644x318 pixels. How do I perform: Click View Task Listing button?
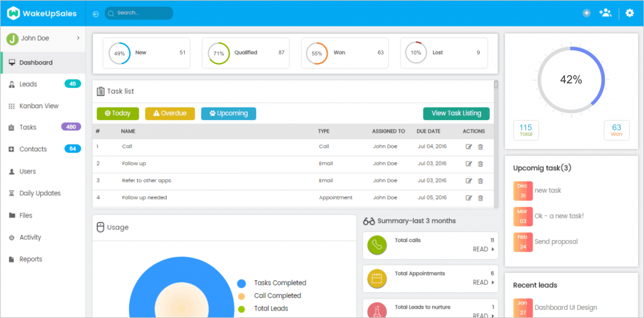pyautogui.click(x=457, y=114)
